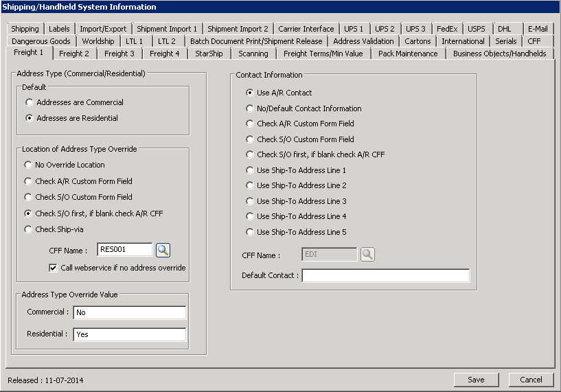Select Check A/R Custom Form Field contact option
The height and width of the screenshot is (392, 561).
click(250, 124)
